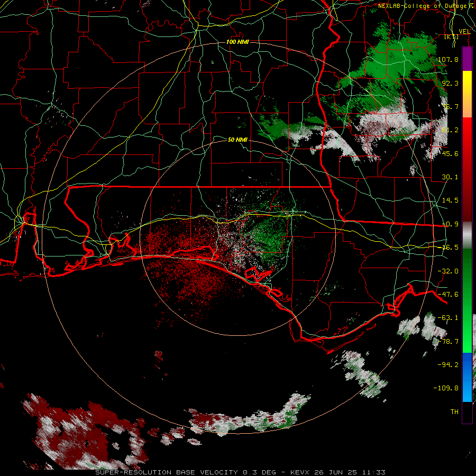Image resolution: width=476 pixels, height=476 pixels.
Task: Click the VEL legend title
Action: pos(464,31)
